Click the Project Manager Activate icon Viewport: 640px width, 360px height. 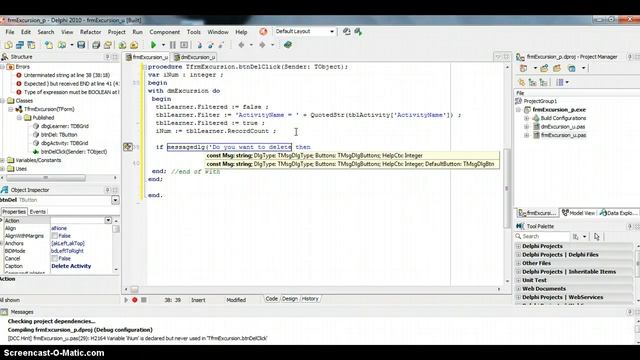[524, 69]
